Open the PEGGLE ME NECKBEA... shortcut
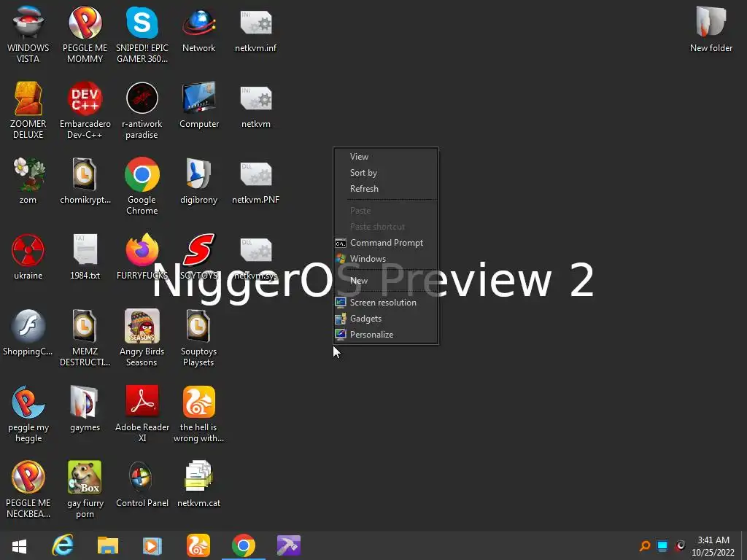Image resolution: width=747 pixels, height=560 pixels. [28, 489]
